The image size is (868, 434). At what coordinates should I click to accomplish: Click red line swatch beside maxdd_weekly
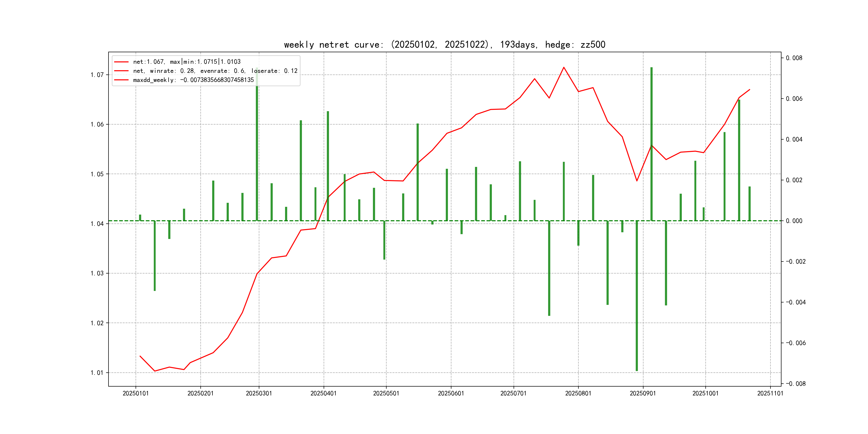click(121, 80)
